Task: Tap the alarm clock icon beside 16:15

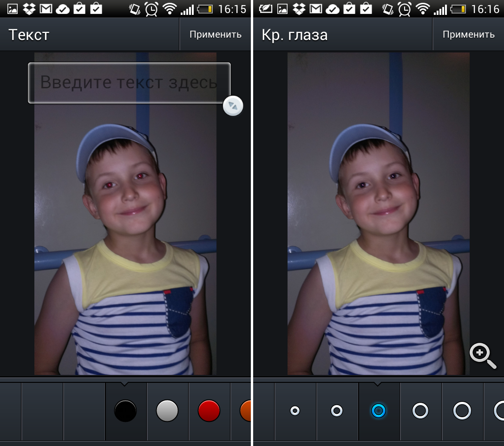Action: click(x=151, y=9)
